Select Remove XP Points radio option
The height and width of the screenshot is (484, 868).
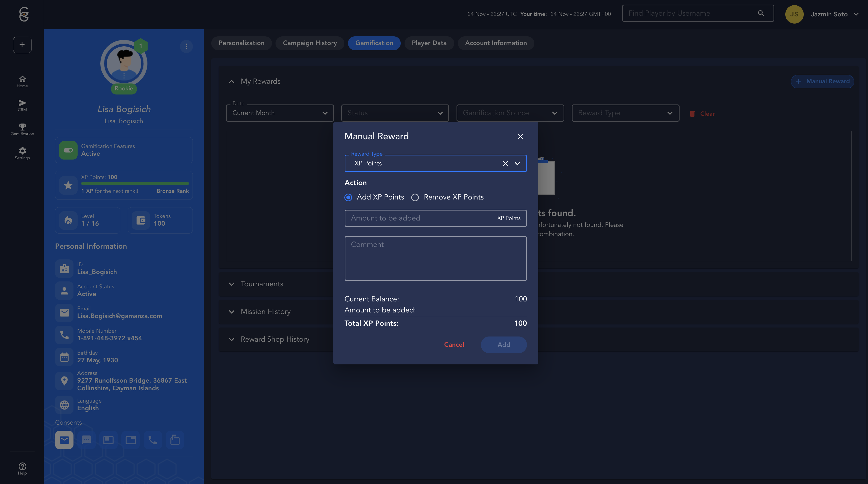click(x=415, y=197)
